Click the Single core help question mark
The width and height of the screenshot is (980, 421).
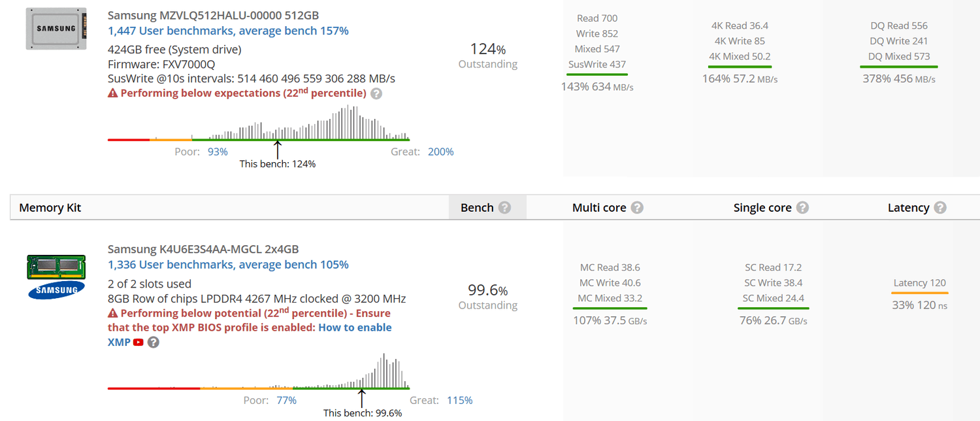pos(802,207)
